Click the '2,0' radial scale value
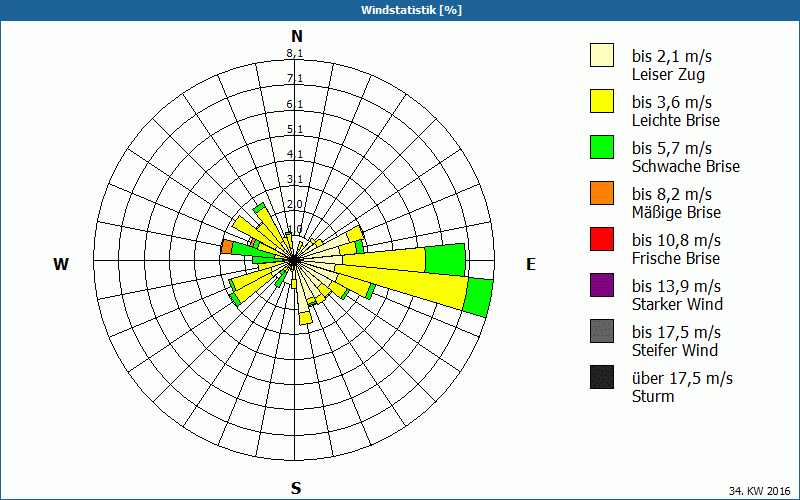 (x=294, y=205)
